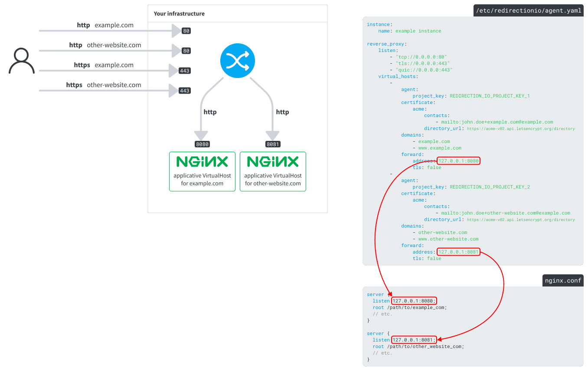Image resolution: width=588 pixels, height=371 pixels.
Task: Click the user silhouette icon
Action: coord(21,61)
